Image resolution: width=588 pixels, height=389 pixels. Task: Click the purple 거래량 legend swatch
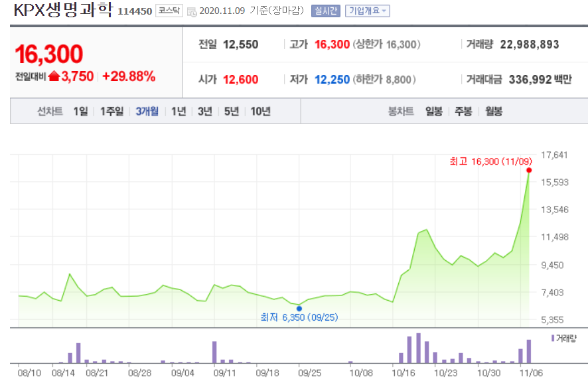(553, 338)
